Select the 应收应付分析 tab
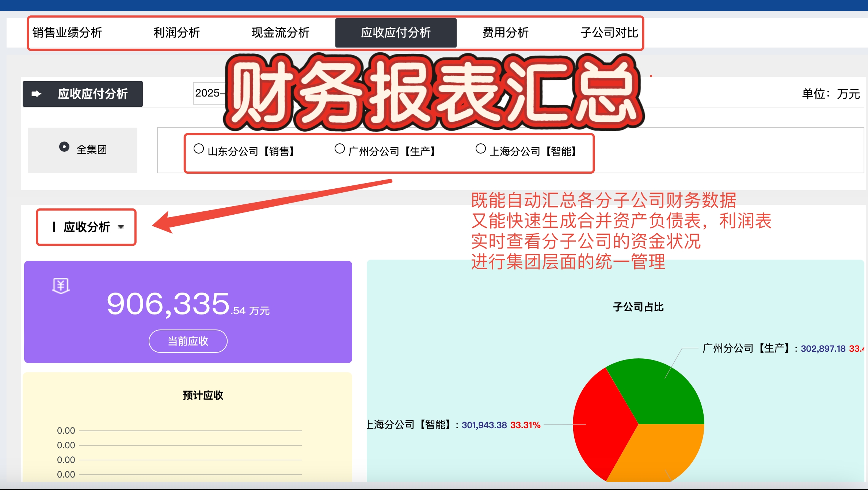The width and height of the screenshot is (868, 490). tap(396, 33)
